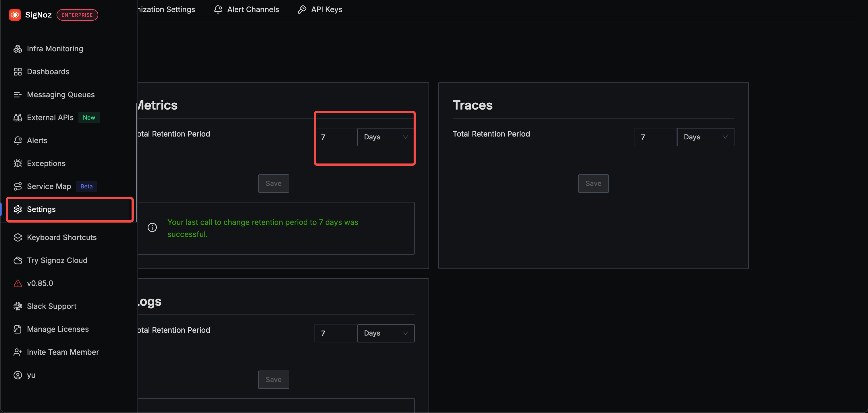Click the Slack Support icon
The width and height of the screenshot is (868, 413).
click(18, 306)
